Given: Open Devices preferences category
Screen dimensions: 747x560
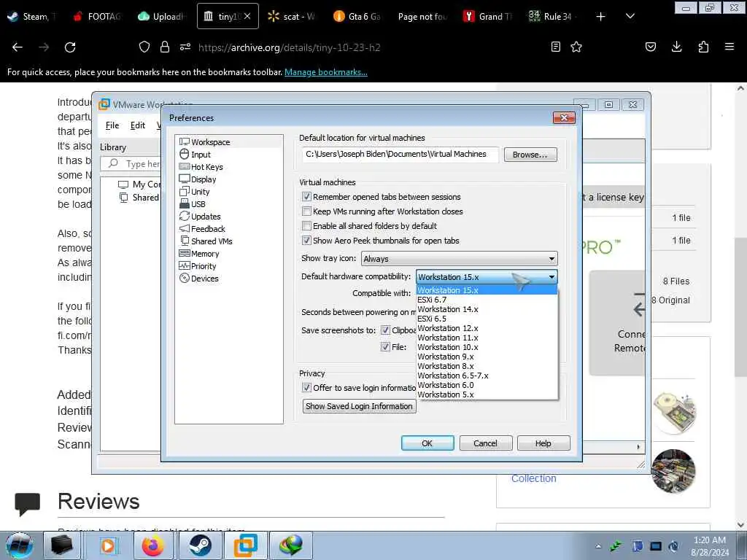Looking at the screenshot, I should (x=198, y=279).
